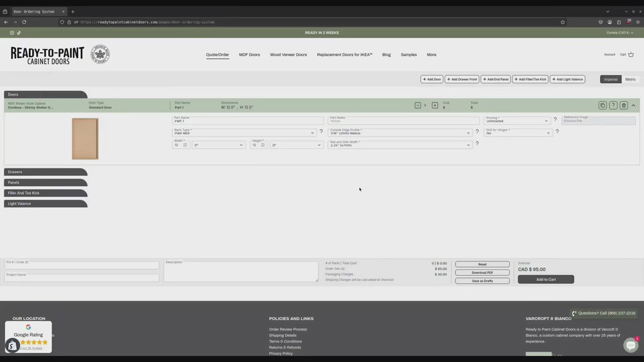
Task: Click the Project Name input field
Action: [82, 277]
